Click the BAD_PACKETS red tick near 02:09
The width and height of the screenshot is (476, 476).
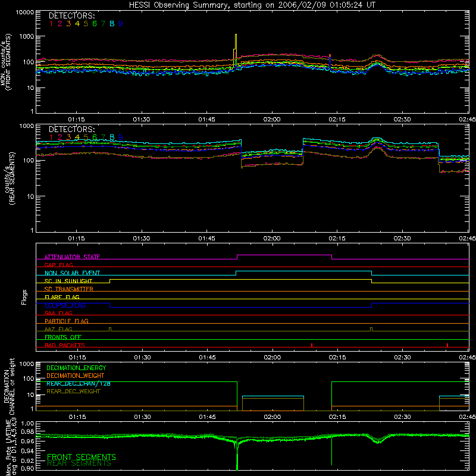312,345
